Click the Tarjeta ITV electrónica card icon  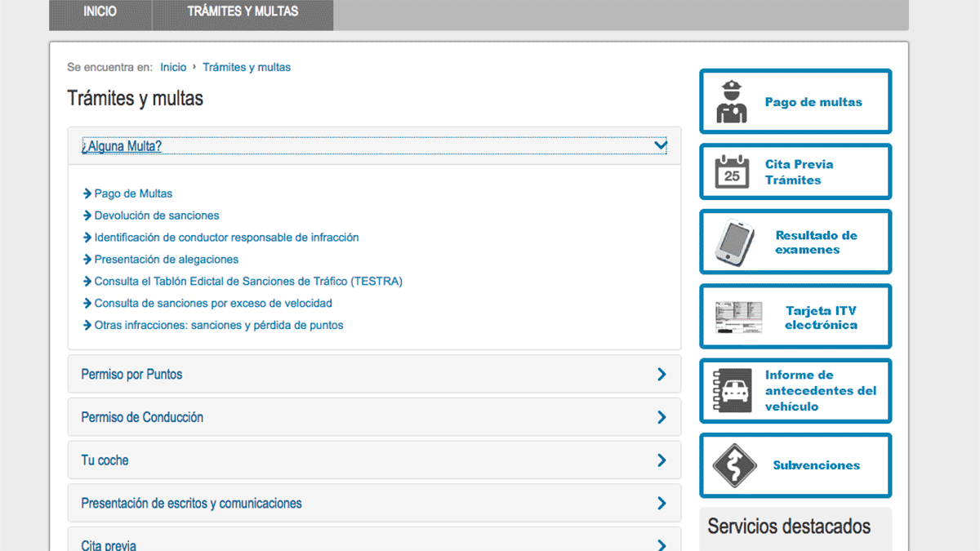pyautogui.click(x=738, y=317)
